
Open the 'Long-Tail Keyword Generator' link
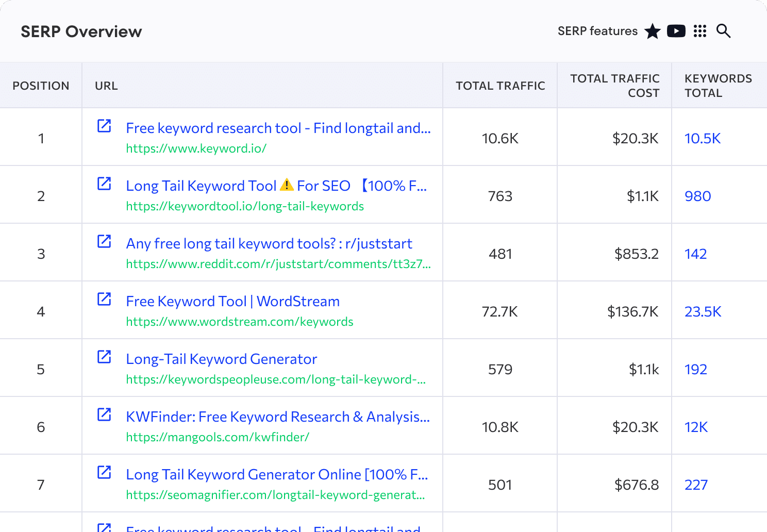coord(222,359)
